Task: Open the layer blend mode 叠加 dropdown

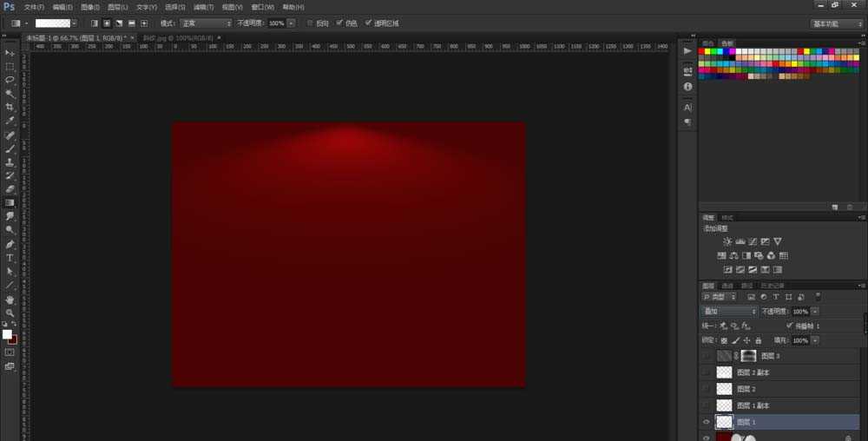Action: coord(729,312)
